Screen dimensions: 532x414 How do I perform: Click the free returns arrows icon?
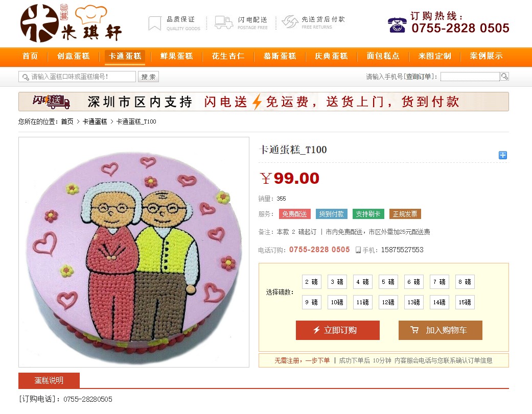[x=290, y=21]
